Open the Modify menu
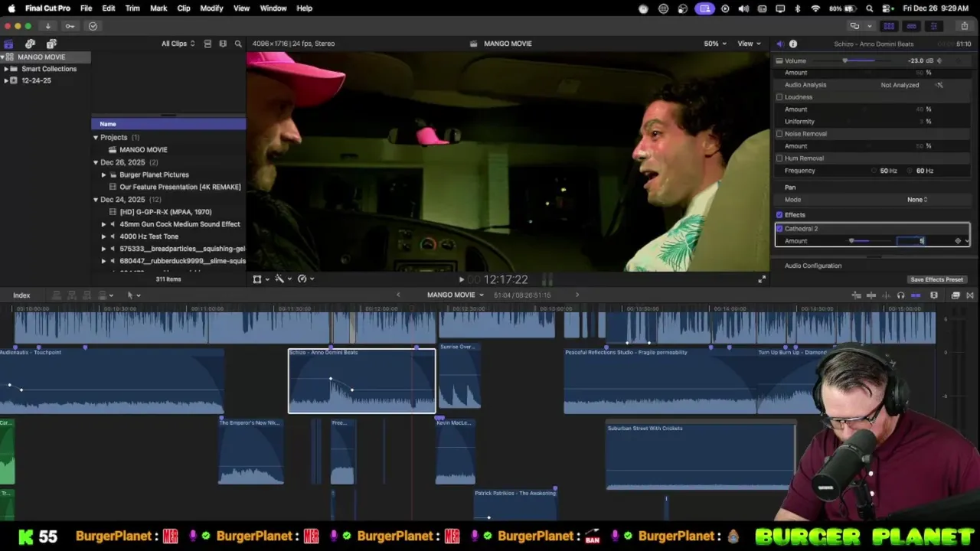The height and width of the screenshot is (551, 980). (x=211, y=8)
